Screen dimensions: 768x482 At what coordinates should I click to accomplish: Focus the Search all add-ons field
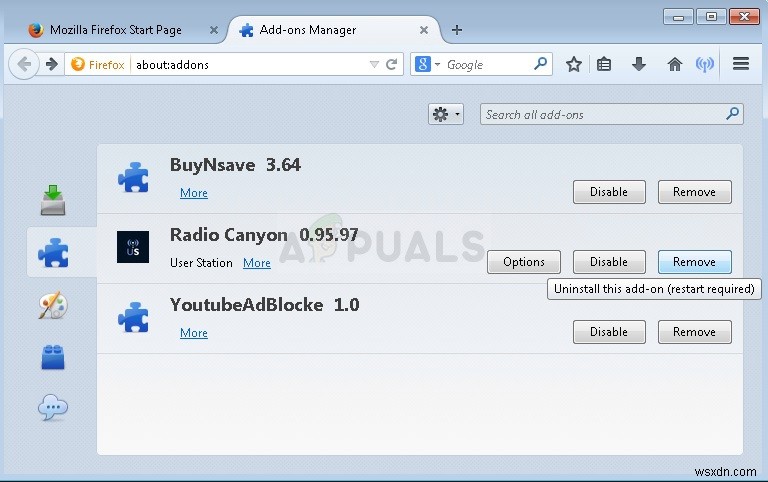tap(611, 114)
